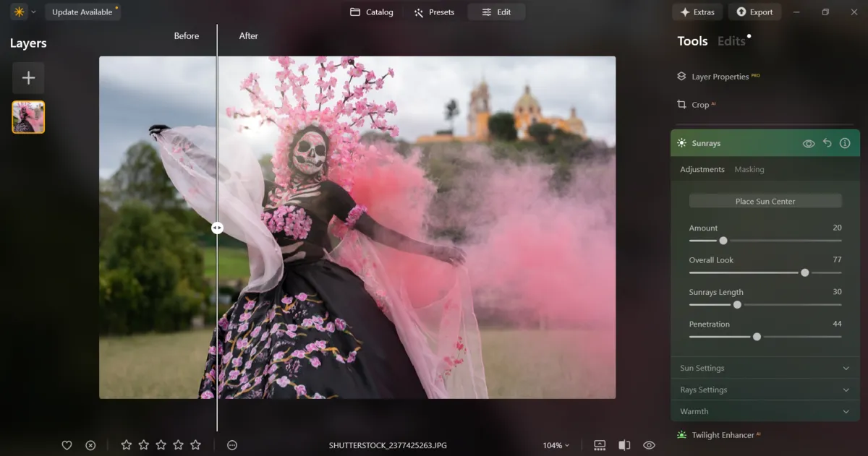Reset the Sunrays adjustments with undo arrow
Screen dimensions: 868x456
point(827,143)
